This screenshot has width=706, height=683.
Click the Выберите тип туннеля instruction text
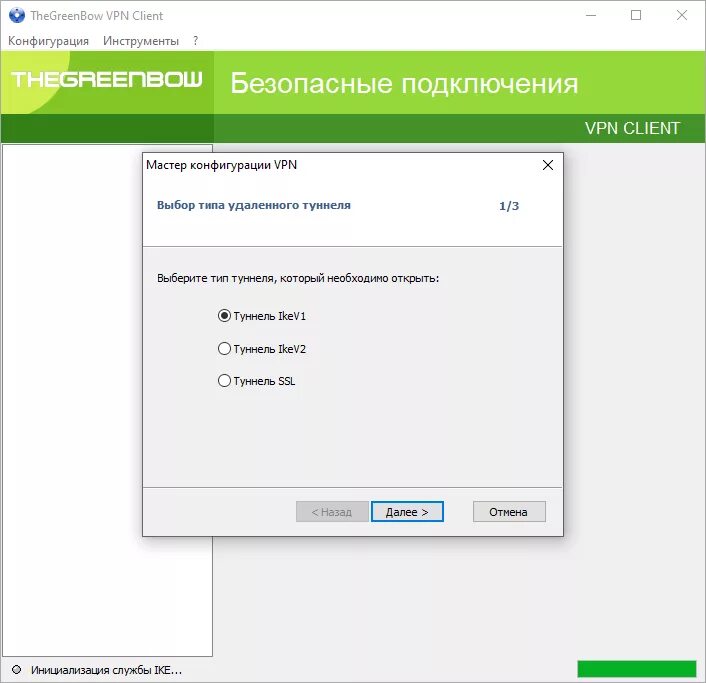[x=298, y=278]
